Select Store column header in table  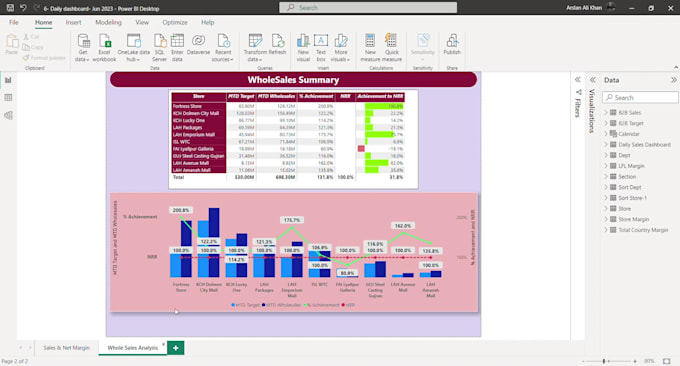click(199, 97)
